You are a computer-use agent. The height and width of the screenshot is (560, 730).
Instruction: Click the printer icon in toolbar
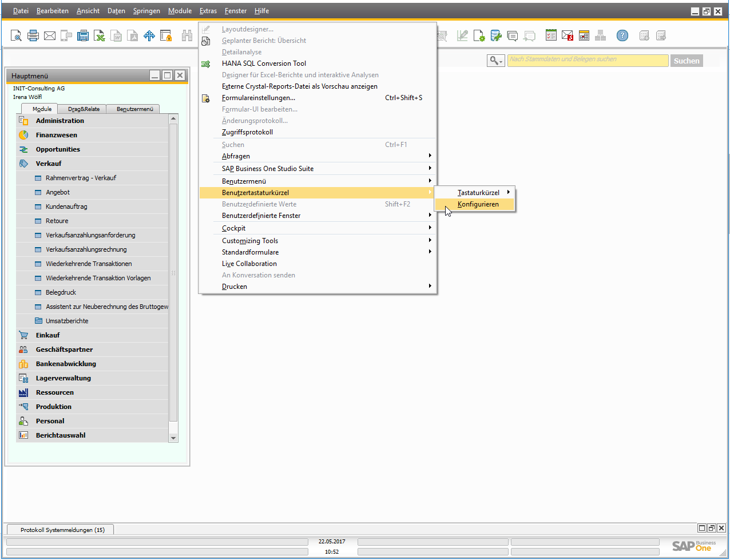[33, 36]
